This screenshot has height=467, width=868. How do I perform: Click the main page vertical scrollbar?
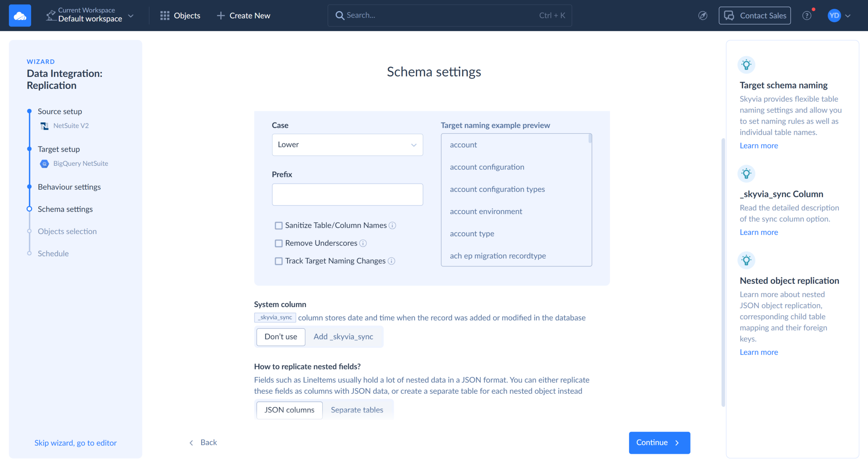pyautogui.click(x=723, y=272)
